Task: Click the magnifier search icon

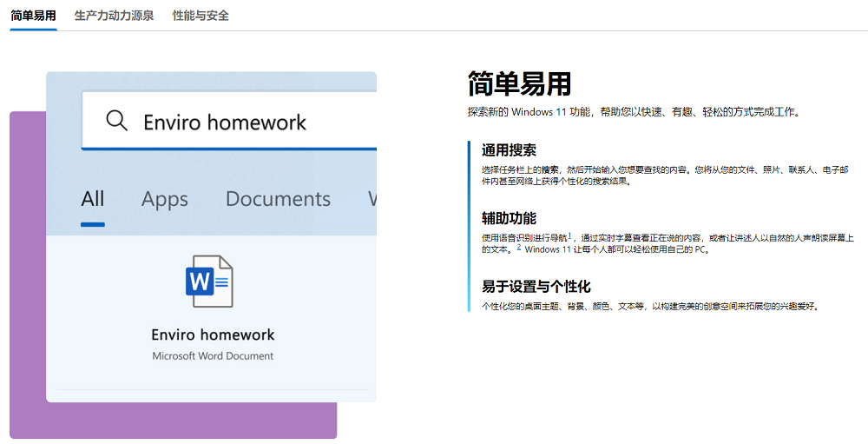Action: click(116, 121)
